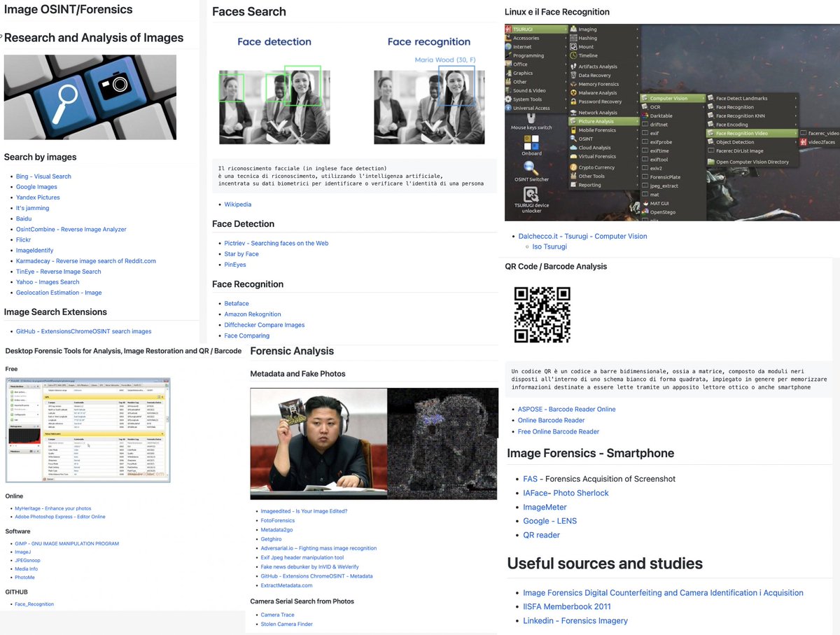Image resolution: width=840 pixels, height=635 pixels.
Task: Click the Artifacts Analysis footprint icon
Action: click(573, 67)
